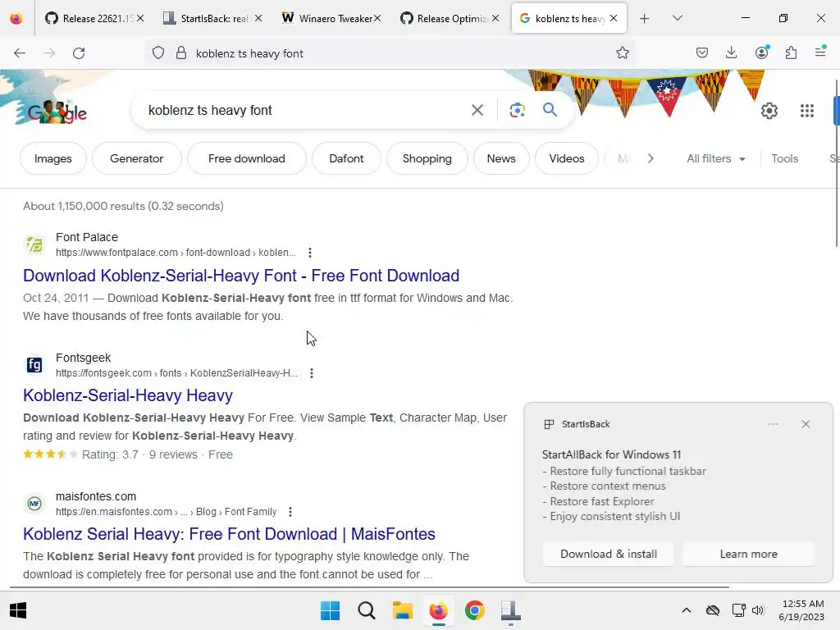Open the Google apps grid

[807, 111]
